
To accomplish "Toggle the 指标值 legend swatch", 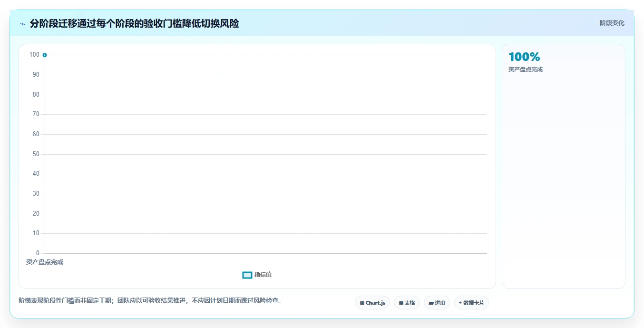I will tap(247, 275).
